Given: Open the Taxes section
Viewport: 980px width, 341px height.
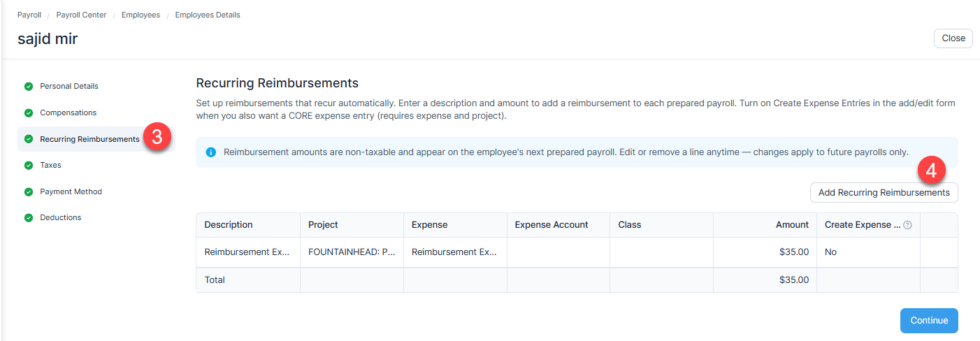Looking at the screenshot, I should pyautogui.click(x=50, y=166).
